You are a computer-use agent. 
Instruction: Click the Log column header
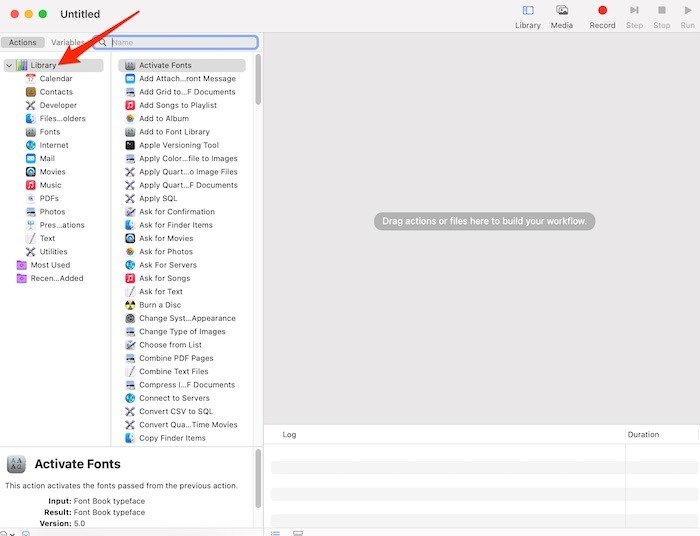(x=289, y=434)
